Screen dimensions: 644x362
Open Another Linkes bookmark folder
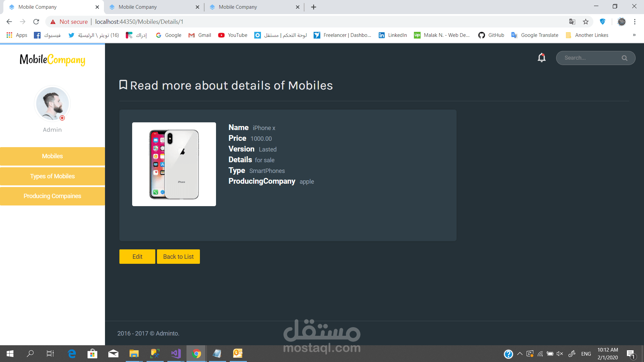point(587,35)
